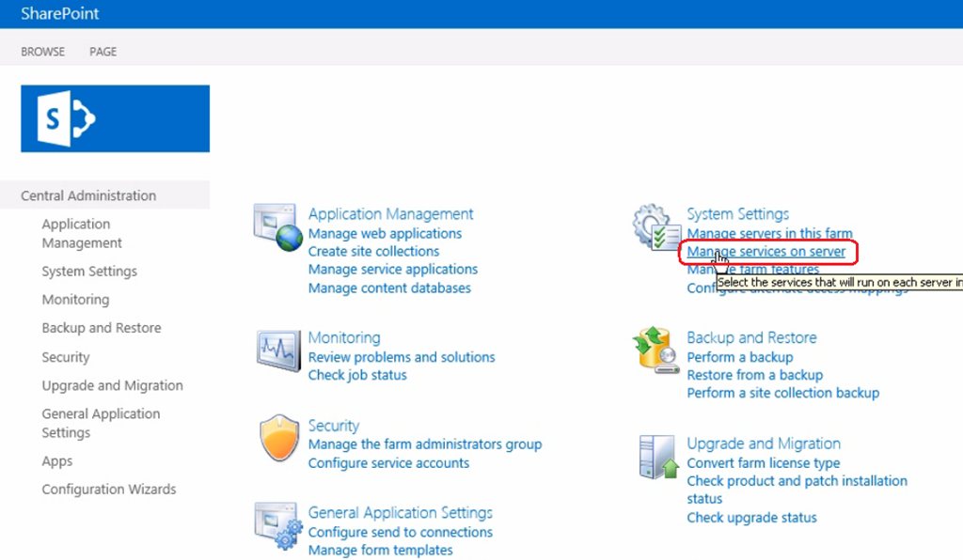Click Configure send to connections link
The image size is (963, 560).
(401, 532)
